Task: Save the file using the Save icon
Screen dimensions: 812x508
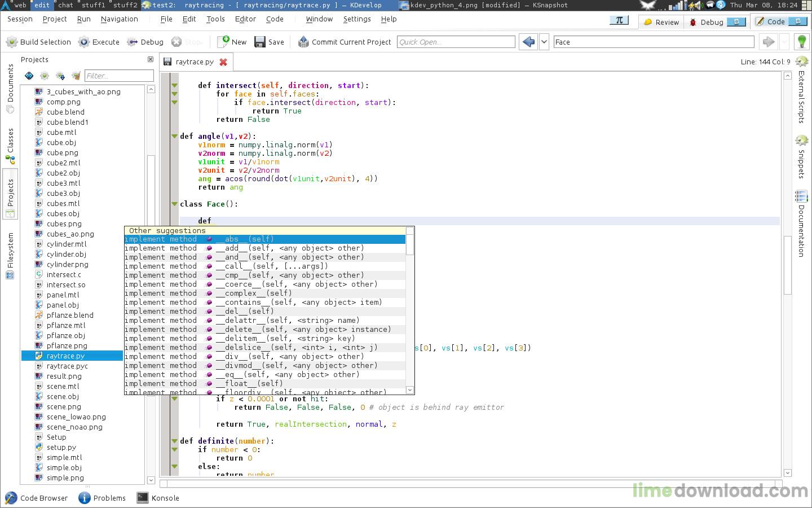Action: pyautogui.click(x=260, y=42)
